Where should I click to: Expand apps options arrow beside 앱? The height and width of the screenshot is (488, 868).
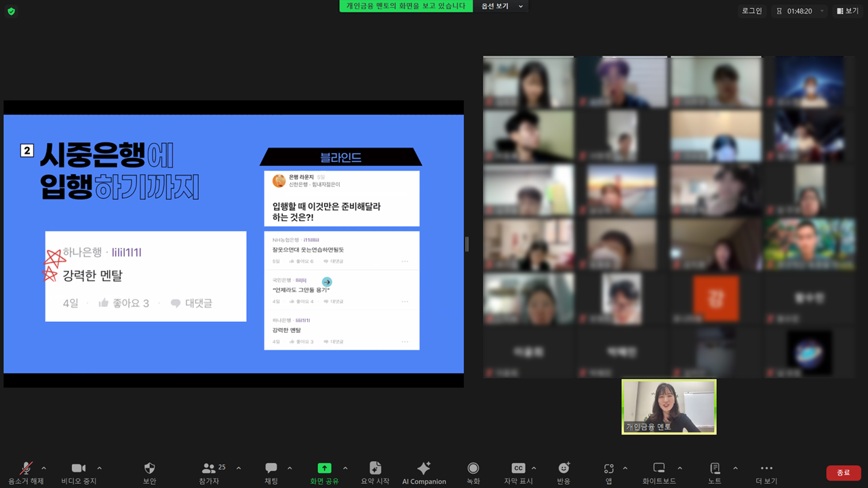(625, 468)
